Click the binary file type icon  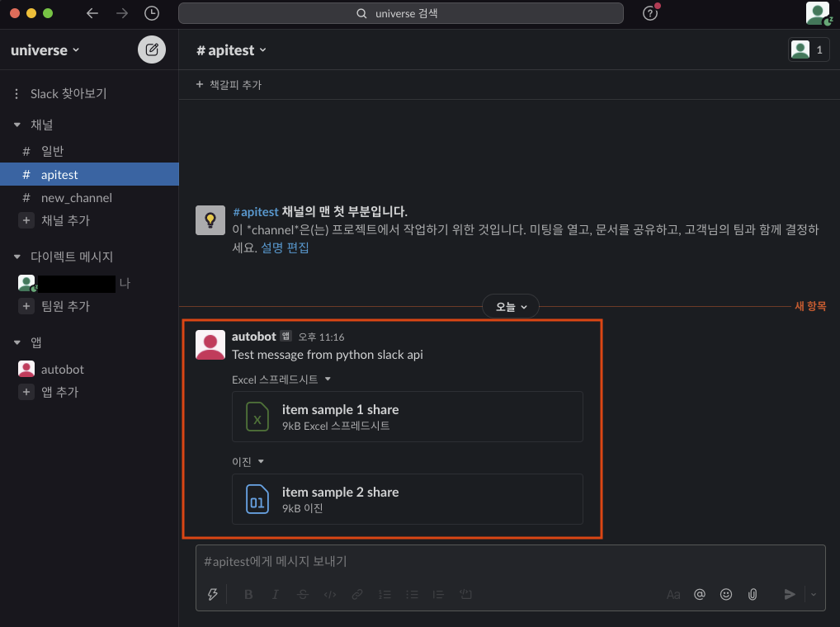[x=257, y=499]
